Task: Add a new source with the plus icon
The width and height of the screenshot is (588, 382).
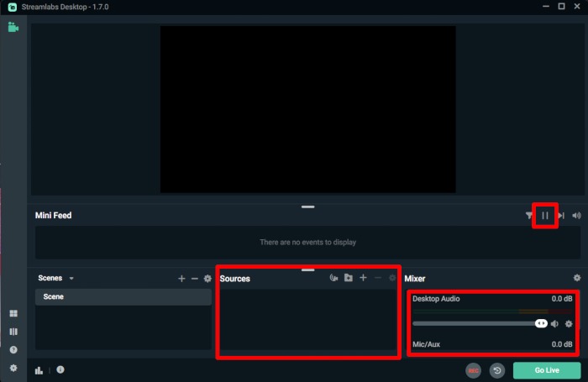Action: [363, 278]
